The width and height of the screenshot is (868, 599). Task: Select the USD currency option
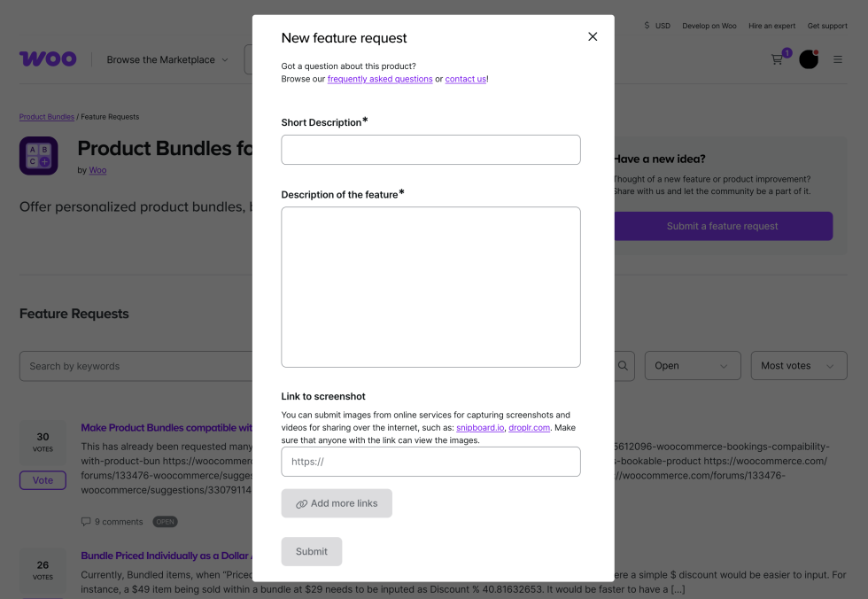point(657,26)
